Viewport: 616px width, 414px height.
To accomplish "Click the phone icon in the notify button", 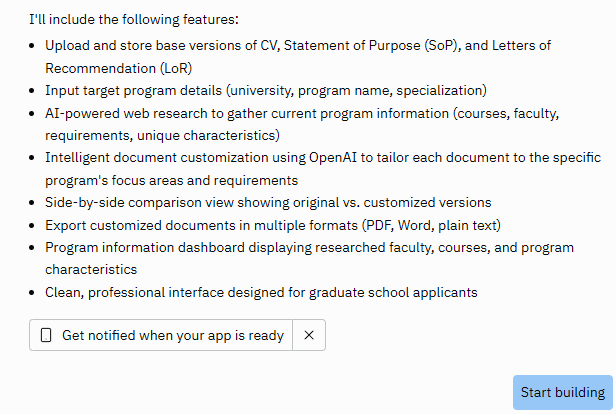I will click(x=46, y=335).
